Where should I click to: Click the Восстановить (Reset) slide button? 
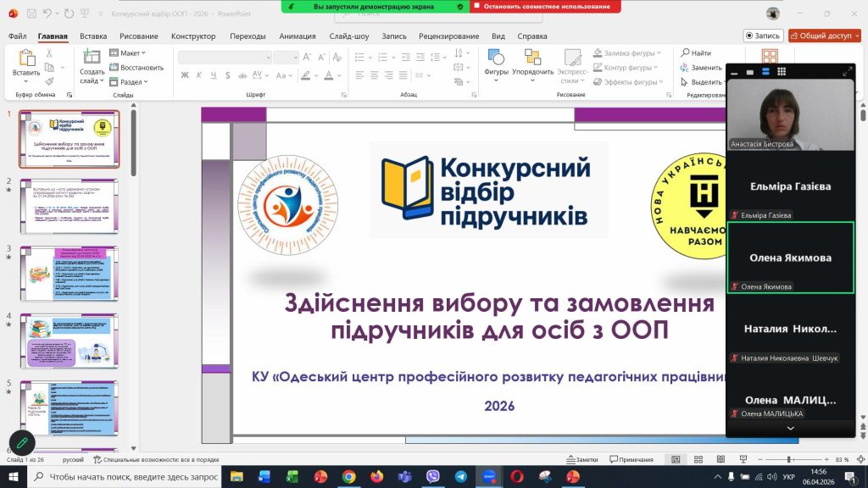pos(136,68)
